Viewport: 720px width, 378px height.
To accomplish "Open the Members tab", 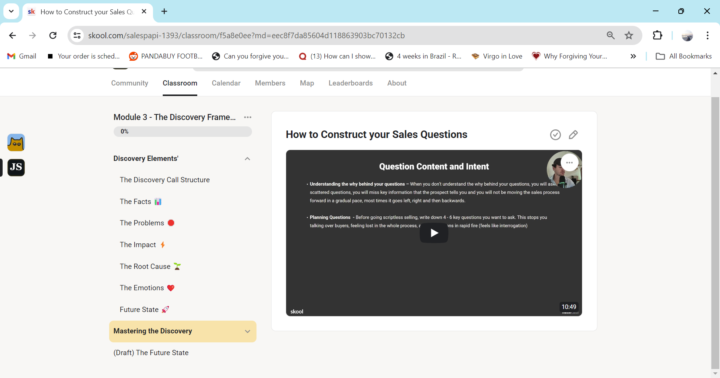I will click(270, 83).
